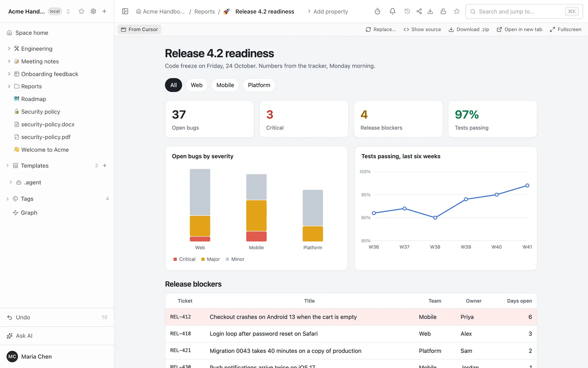Click the Ask AI sparkle icon
This screenshot has width=588, height=368.
pos(10,336)
